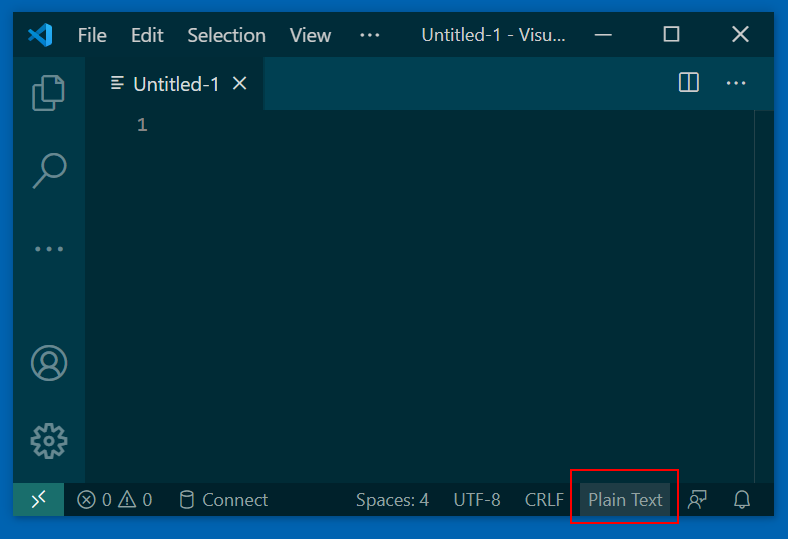
Task: Show errors and warnings problems panel
Action: coord(115,500)
